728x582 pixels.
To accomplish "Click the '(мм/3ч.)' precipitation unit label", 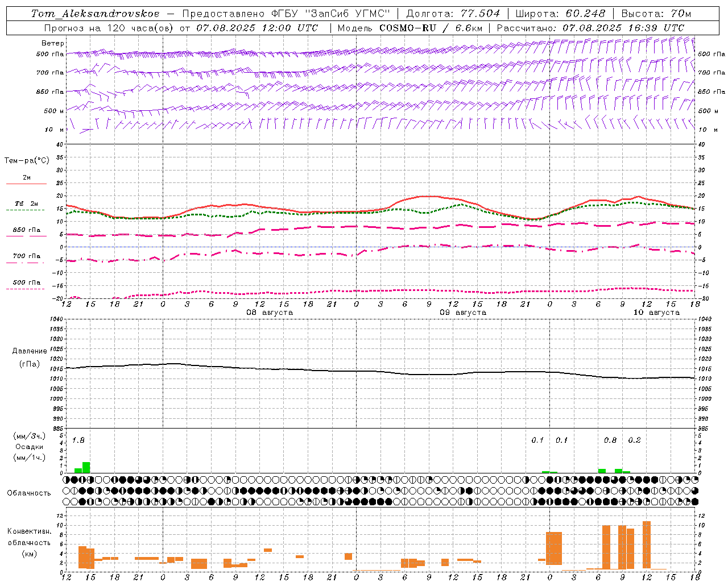I will click(x=30, y=436).
